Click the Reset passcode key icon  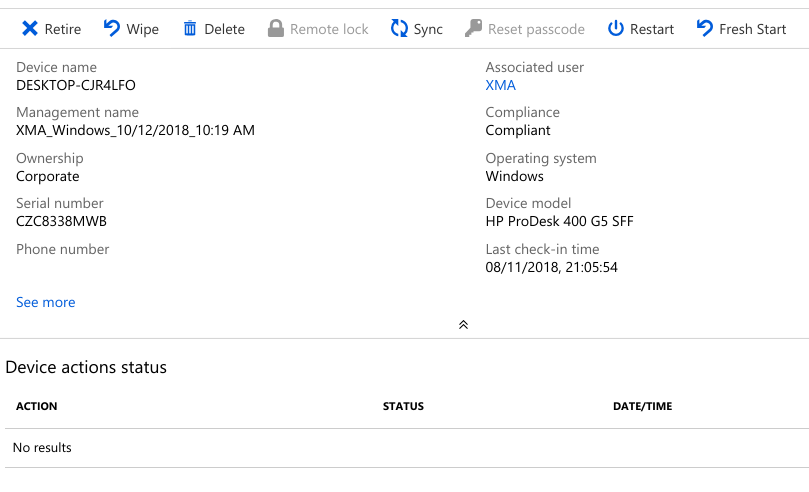pos(473,29)
